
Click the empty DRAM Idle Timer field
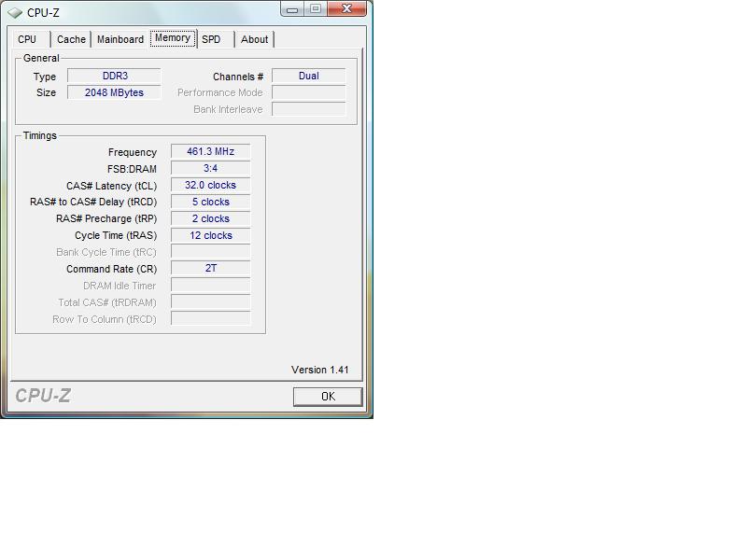pos(211,286)
